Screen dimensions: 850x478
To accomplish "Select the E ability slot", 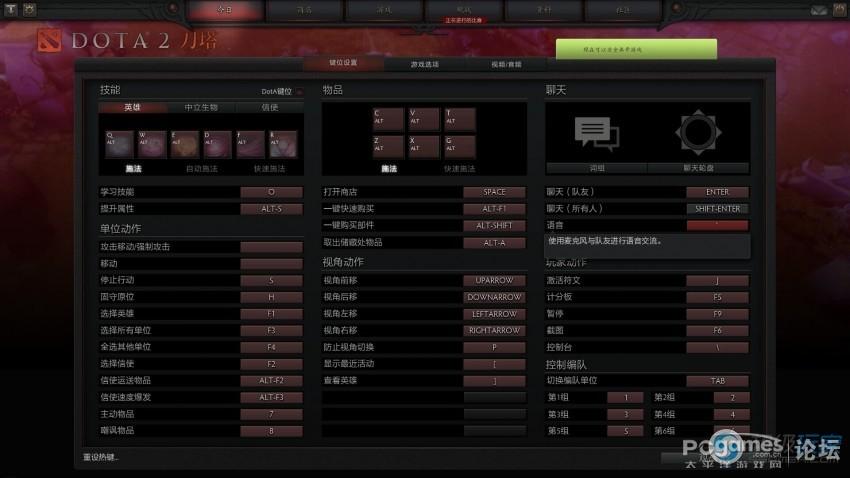I will [185, 144].
